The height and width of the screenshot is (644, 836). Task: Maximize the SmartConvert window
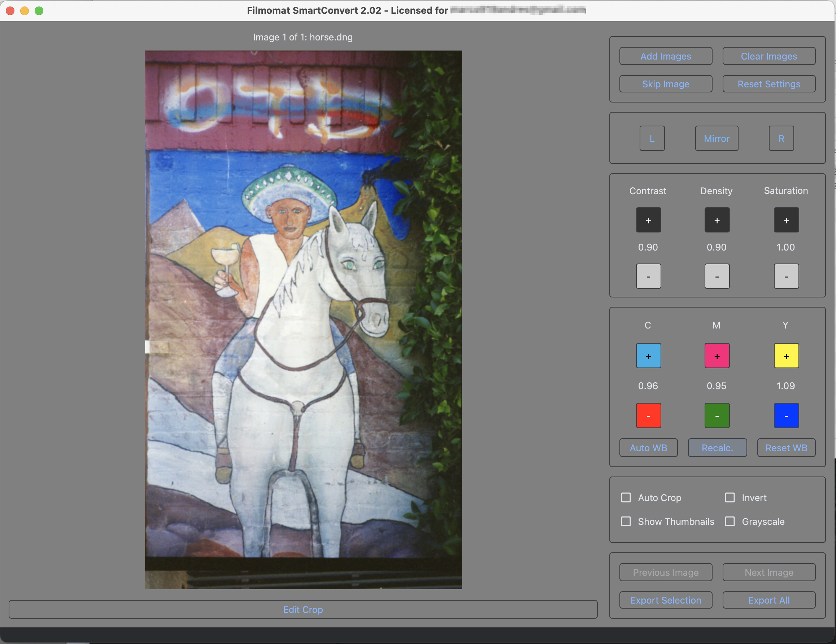(39, 11)
